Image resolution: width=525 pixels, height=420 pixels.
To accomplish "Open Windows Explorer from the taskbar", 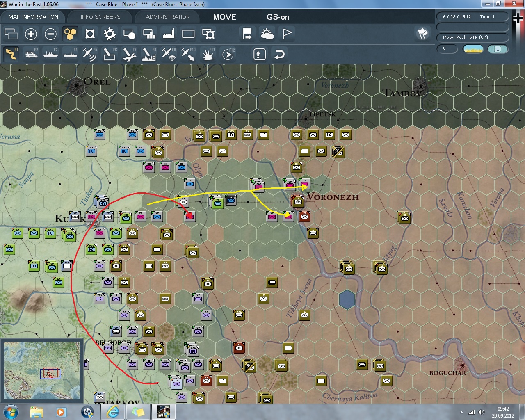I will click(x=37, y=412).
